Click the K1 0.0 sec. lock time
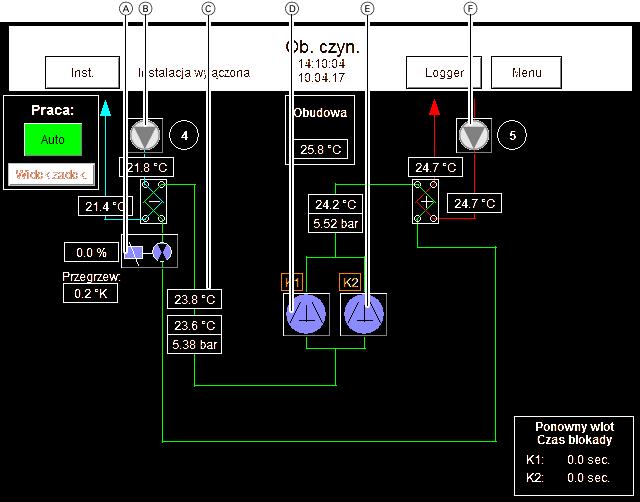The width and height of the screenshot is (640, 502). (588, 460)
